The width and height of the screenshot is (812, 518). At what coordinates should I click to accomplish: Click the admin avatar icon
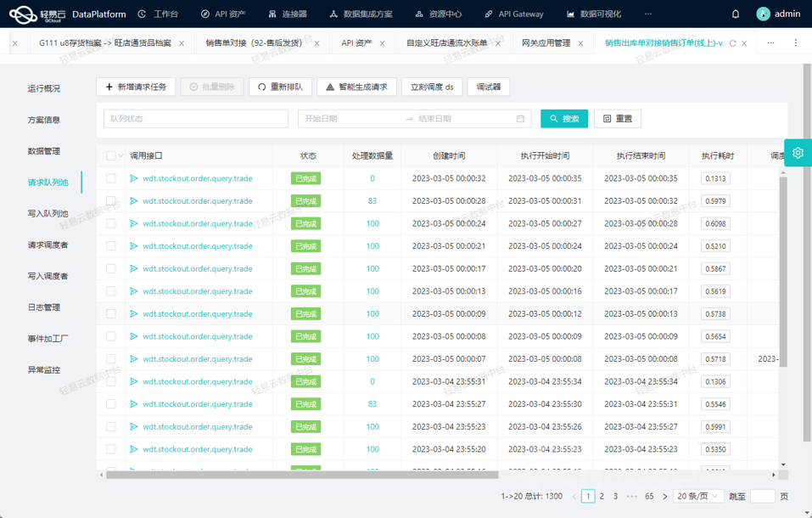coord(763,14)
